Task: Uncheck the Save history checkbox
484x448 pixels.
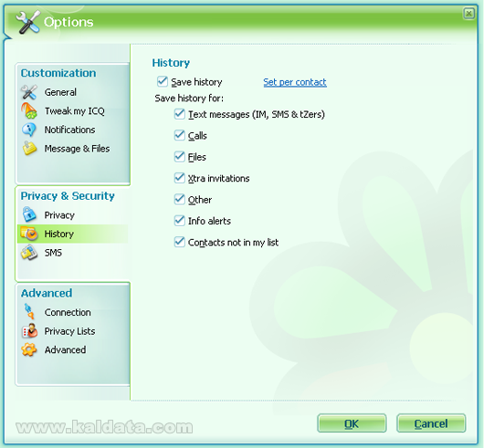Action: 163,82
